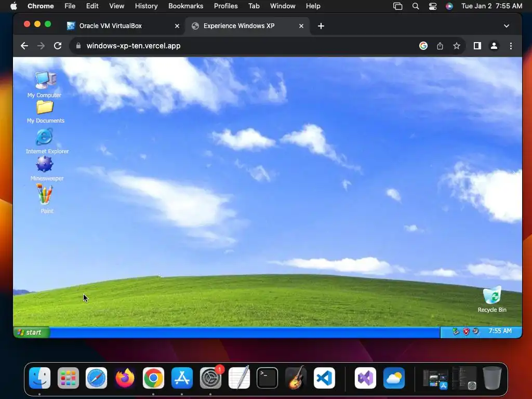Viewport: 532px width, 399px height.
Task: Open the Apple menu
Action: (14, 6)
